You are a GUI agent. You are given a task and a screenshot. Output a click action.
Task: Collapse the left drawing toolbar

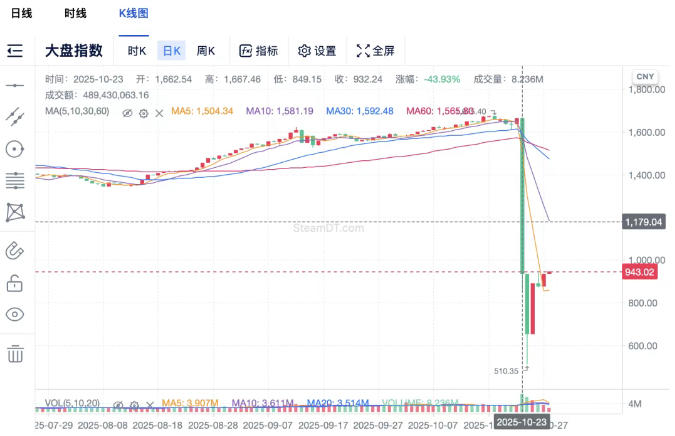15,51
